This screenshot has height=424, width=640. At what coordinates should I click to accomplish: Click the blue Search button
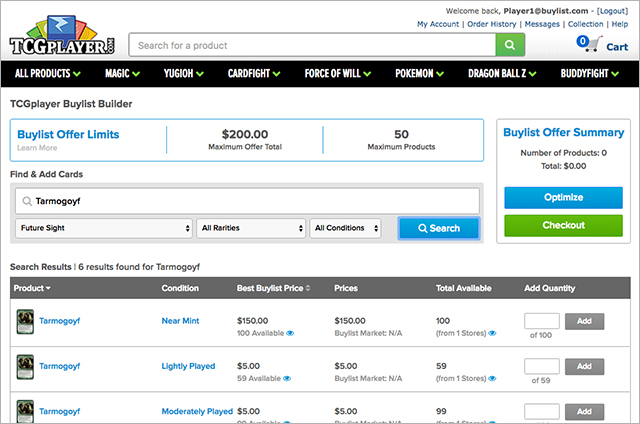(439, 228)
